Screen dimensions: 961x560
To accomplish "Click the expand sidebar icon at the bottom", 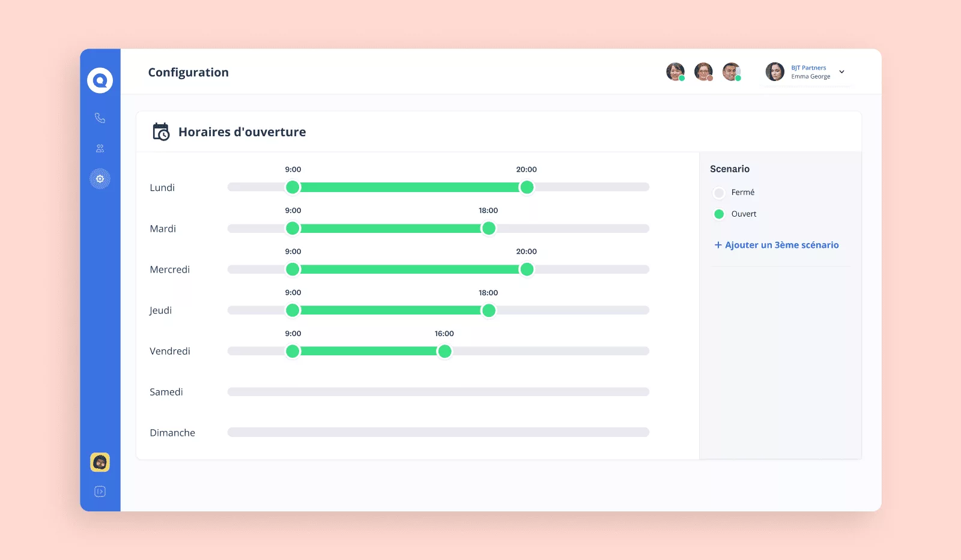I will 100,492.
